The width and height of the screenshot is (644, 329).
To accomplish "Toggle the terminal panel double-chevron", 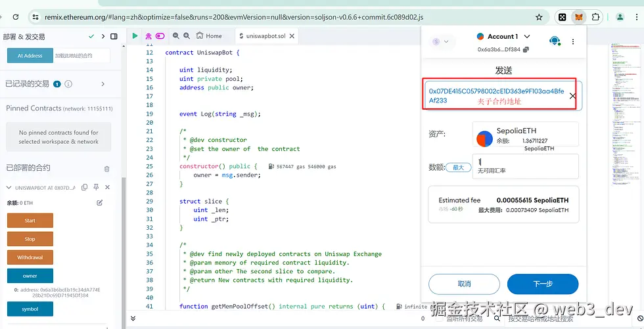I will (x=133, y=318).
